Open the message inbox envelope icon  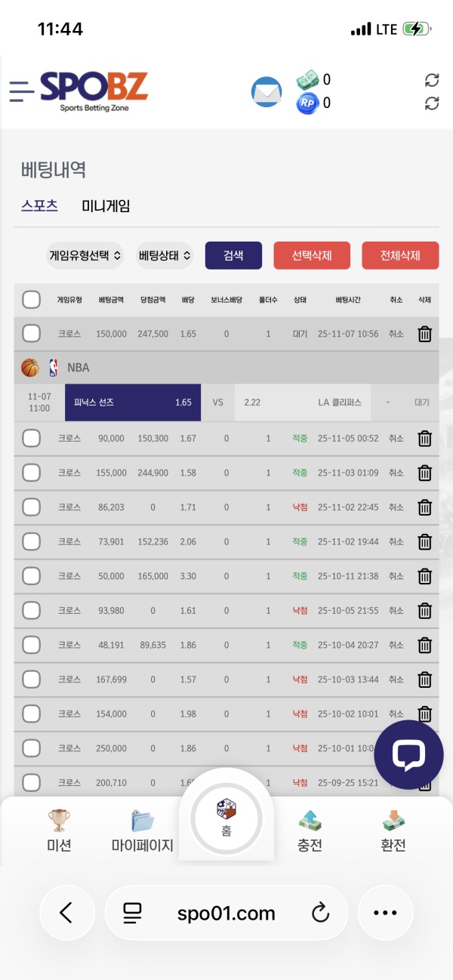coord(266,92)
